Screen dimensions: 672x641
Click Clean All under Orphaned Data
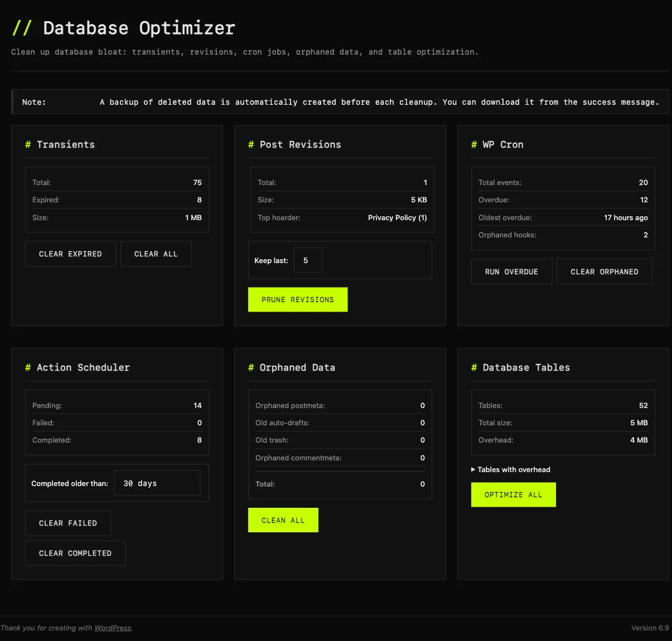point(283,519)
